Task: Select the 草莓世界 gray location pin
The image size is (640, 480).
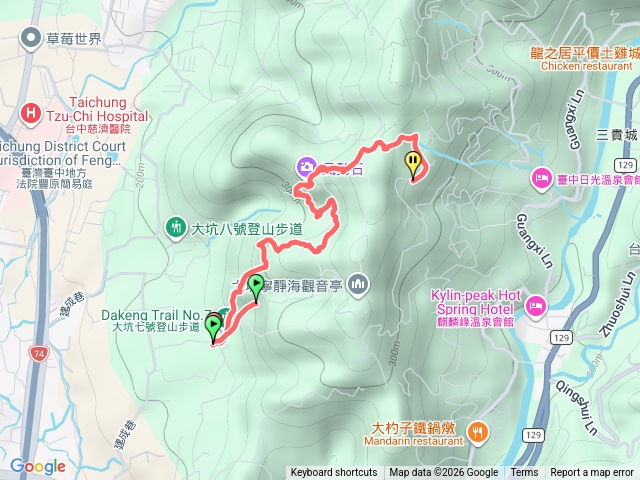Action: click(31, 38)
